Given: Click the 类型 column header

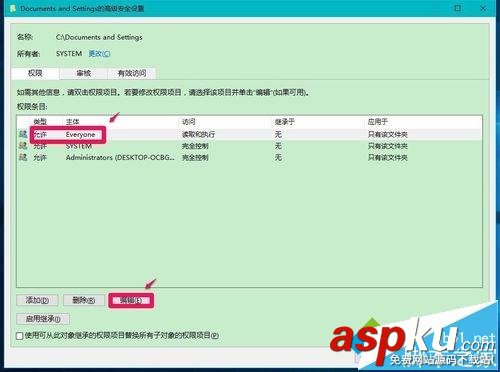Looking at the screenshot, I should 40,122.
